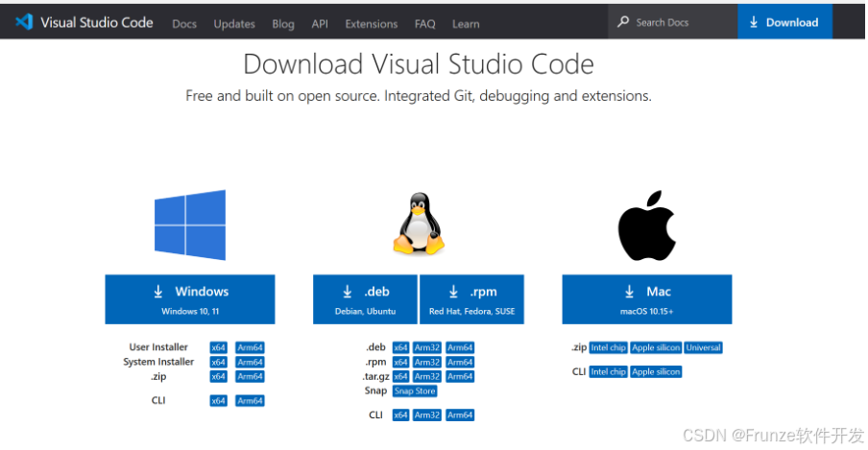Screen dimensions: 868x450
Task: Select Arm32 for Linux .tar.gz row
Action: [x=427, y=376]
